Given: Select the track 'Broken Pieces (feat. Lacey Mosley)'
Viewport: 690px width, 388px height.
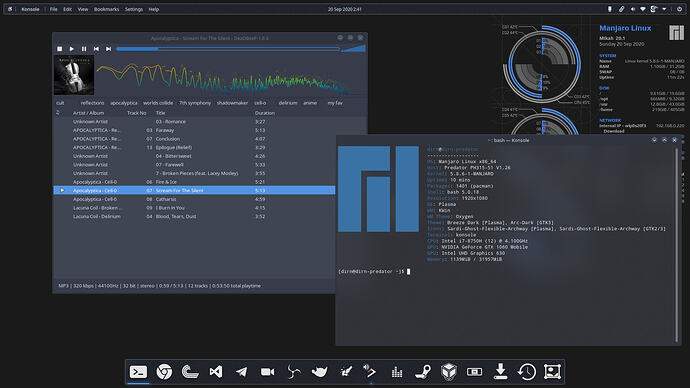Looking at the screenshot, I should 194,173.
